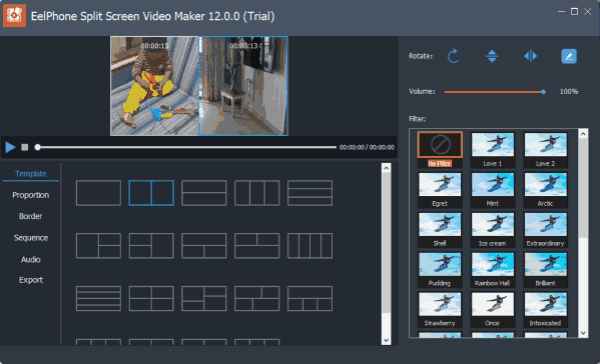This screenshot has width=600, height=364.
Task: Switch to the Export tab
Action: [x=31, y=280]
